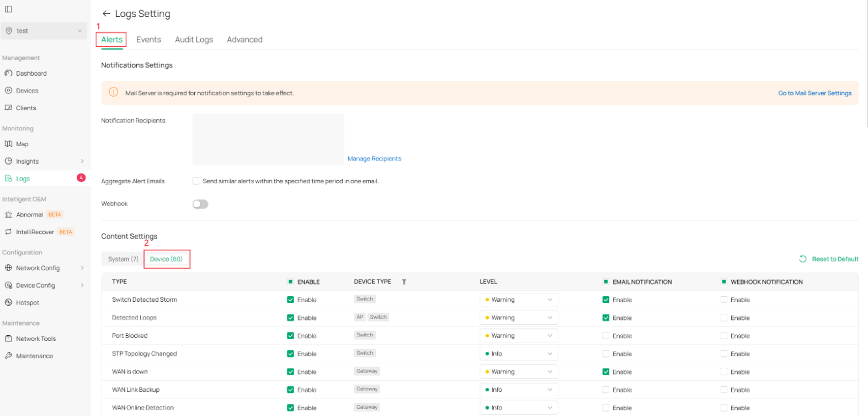This screenshot has height=416, width=868.
Task: Open the test site selector dropdown
Action: [44, 31]
